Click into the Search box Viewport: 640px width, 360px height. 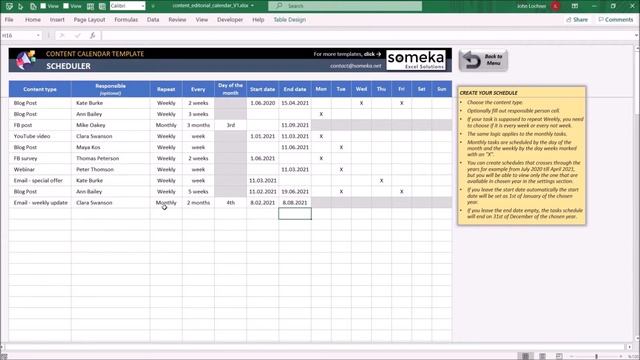(345, 6)
